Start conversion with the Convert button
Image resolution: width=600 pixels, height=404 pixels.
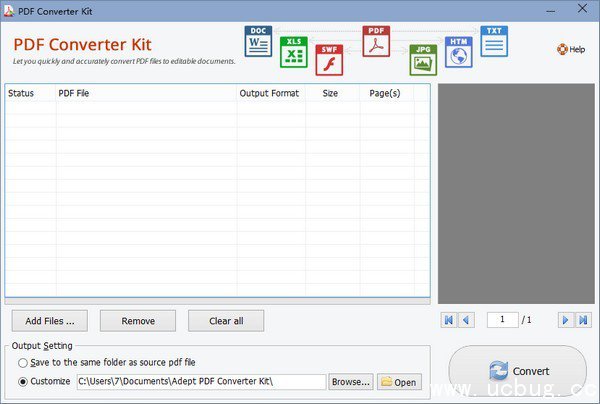(517, 371)
